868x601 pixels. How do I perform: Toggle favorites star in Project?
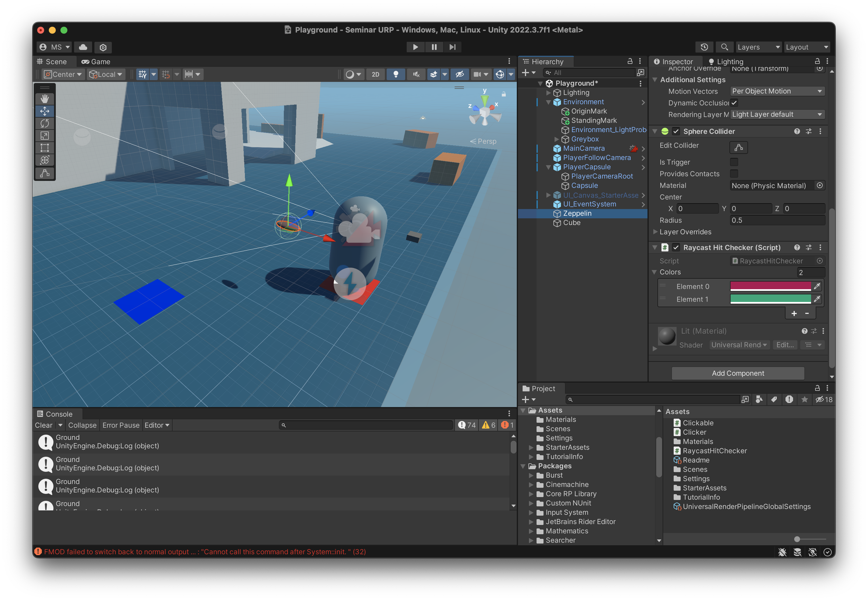804,400
